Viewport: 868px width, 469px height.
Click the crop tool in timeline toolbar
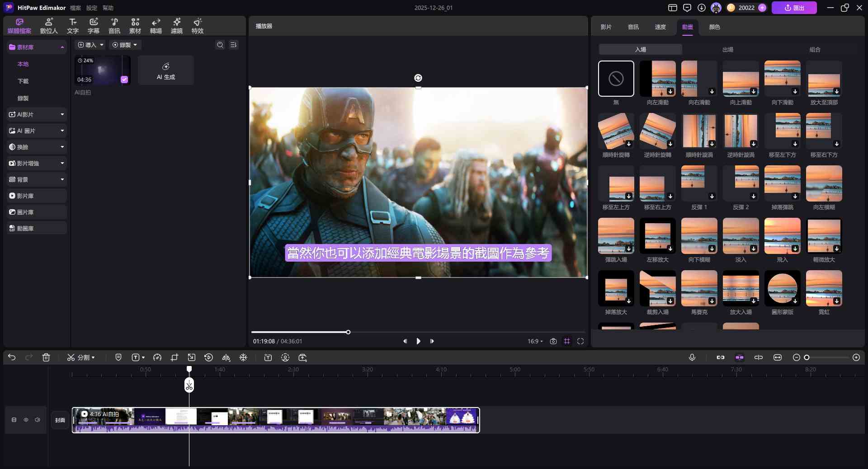175,357
